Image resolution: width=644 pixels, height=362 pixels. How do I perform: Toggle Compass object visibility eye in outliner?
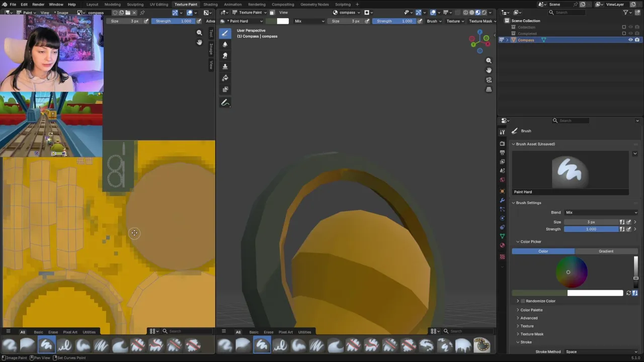coord(630,40)
